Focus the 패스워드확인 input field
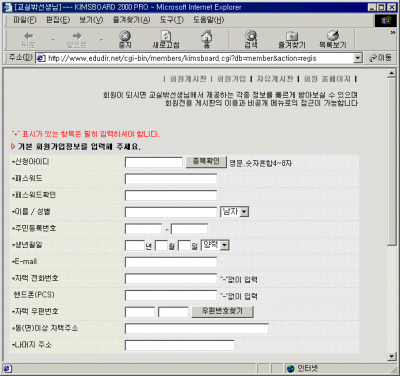 click(171, 195)
